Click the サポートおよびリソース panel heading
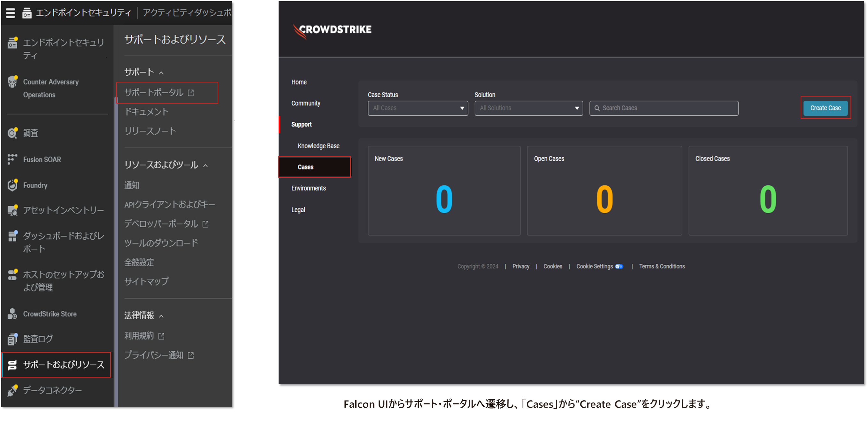The width and height of the screenshot is (868, 422). click(x=175, y=40)
